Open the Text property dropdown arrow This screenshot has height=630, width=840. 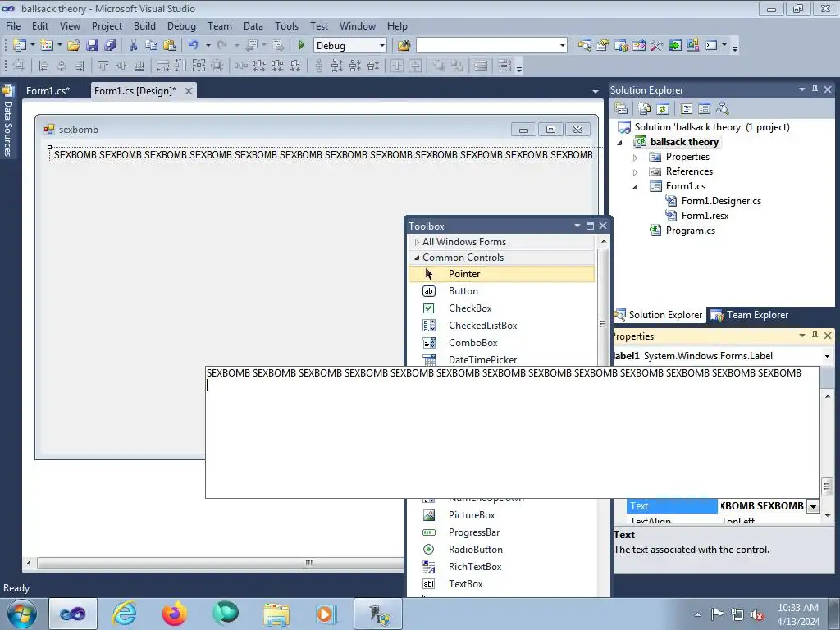[x=813, y=506]
